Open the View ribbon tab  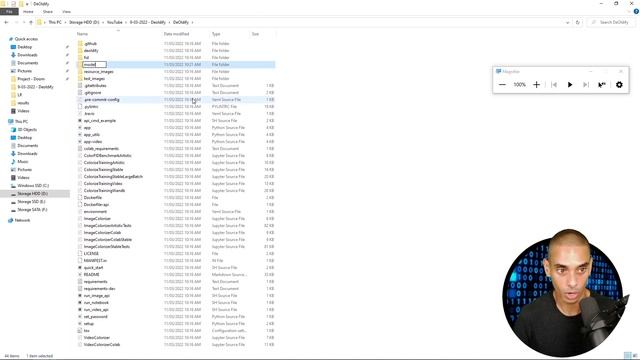pyautogui.click(x=67, y=11)
